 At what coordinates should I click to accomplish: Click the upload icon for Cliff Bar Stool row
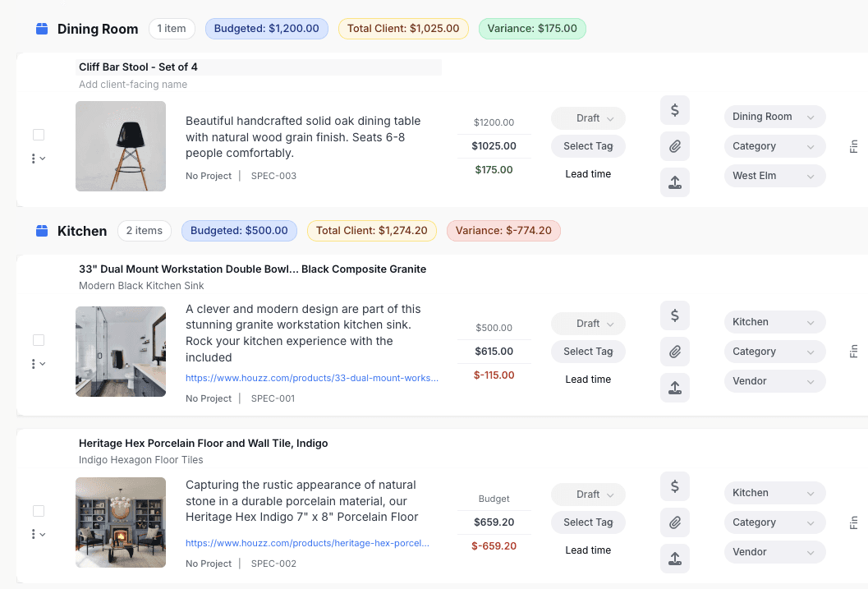pyautogui.click(x=674, y=182)
